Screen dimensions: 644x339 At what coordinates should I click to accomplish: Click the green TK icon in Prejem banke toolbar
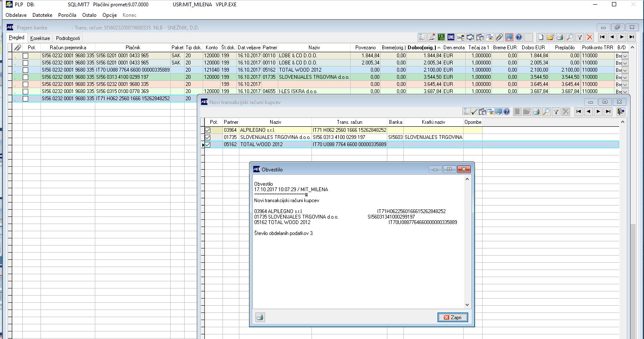[442, 37]
